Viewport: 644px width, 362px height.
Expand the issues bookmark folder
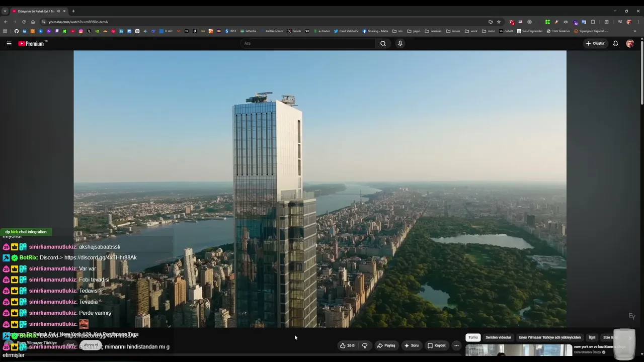click(453, 31)
